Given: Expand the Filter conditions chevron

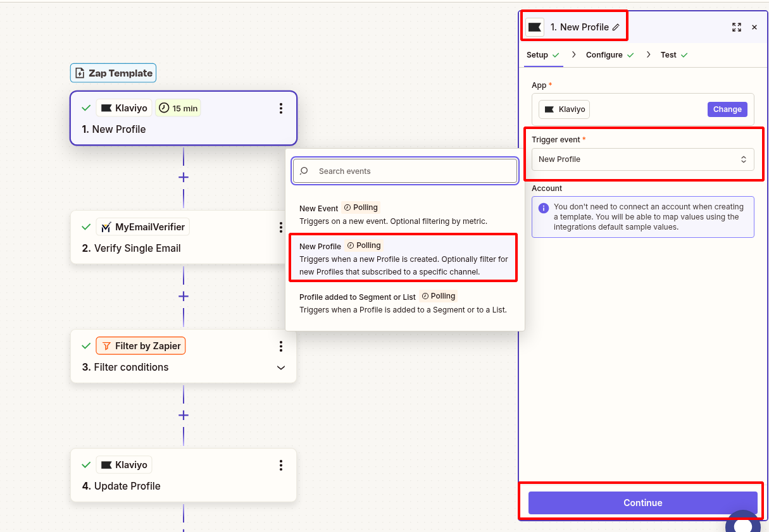Looking at the screenshot, I should pyautogui.click(x=281, y=368).
